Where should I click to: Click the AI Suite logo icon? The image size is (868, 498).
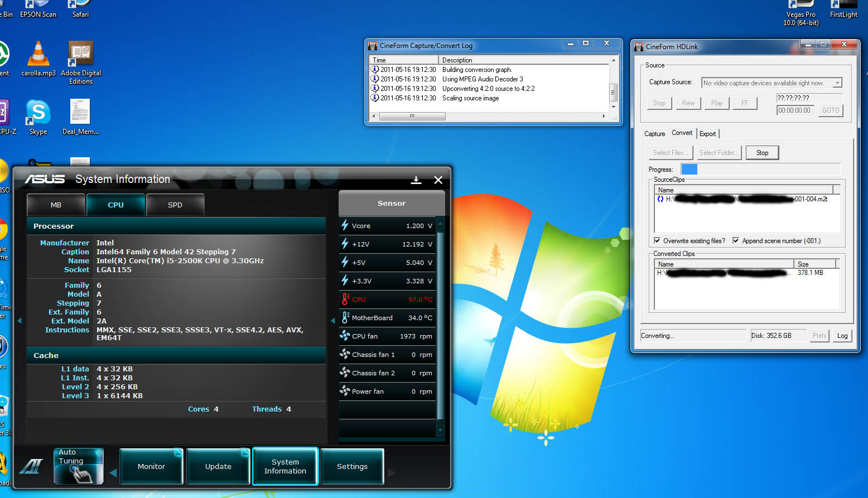(x=31, y=466)
